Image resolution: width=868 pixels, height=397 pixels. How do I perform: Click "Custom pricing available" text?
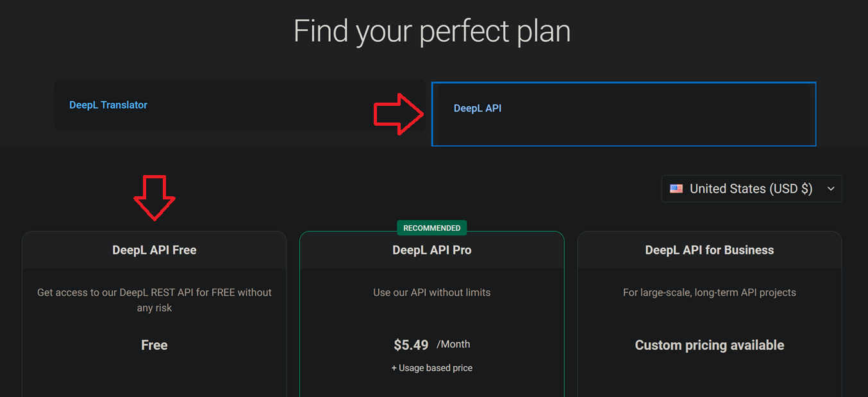tap(710, 345)
